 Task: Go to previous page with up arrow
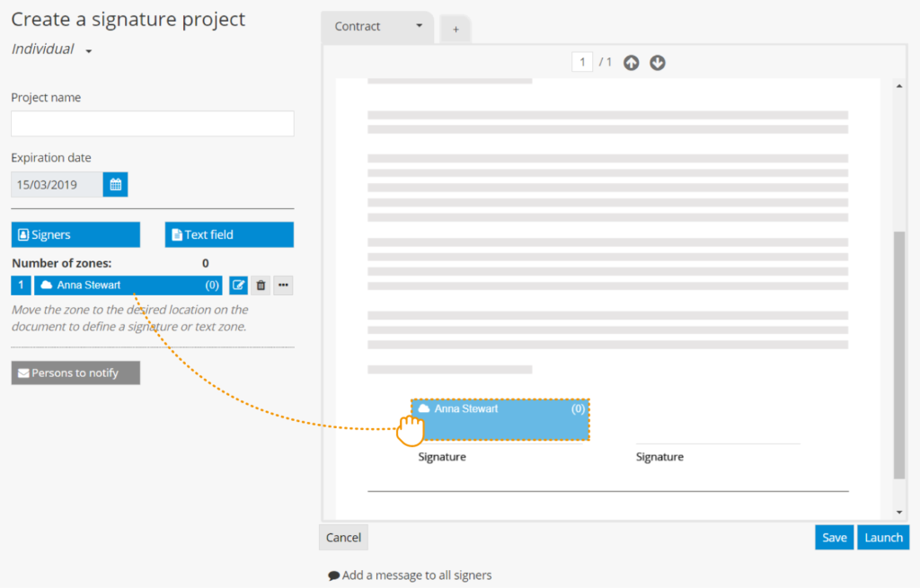click(631, 63)
